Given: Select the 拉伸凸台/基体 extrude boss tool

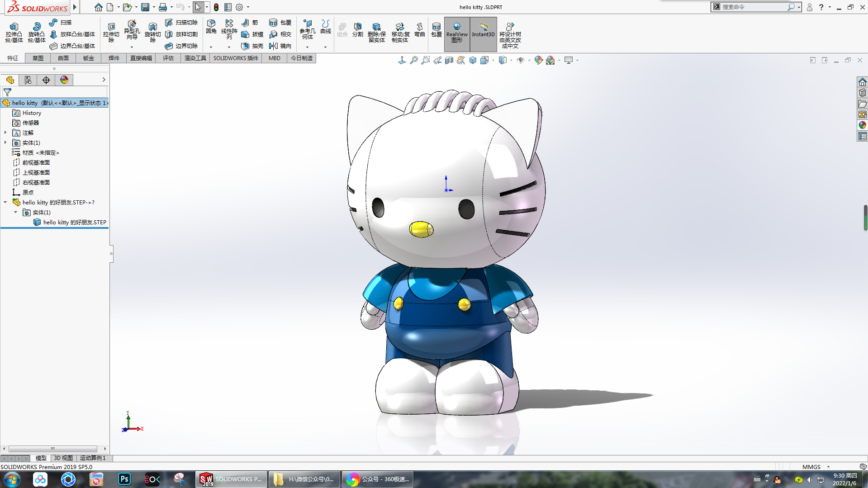Looking at the screenshot, I should (x=14, y=33).
